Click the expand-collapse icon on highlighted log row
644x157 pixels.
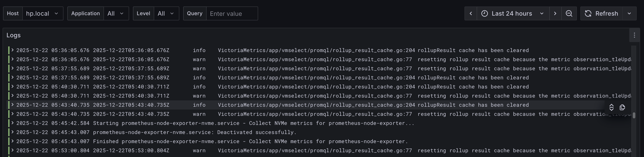pyautogui.click(x=612, y=107)
